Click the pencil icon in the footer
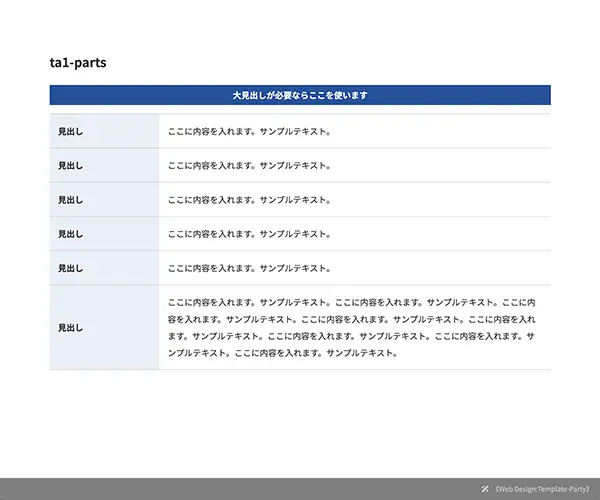This screenshot has height=500, width=600. click(x=485, y=488)
